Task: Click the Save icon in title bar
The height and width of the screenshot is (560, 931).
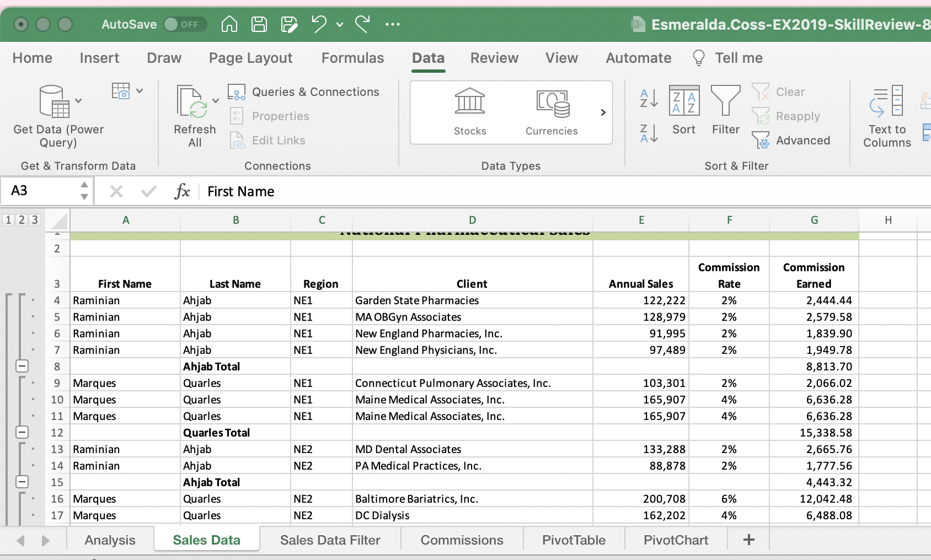Action: [x=259, y=24]
